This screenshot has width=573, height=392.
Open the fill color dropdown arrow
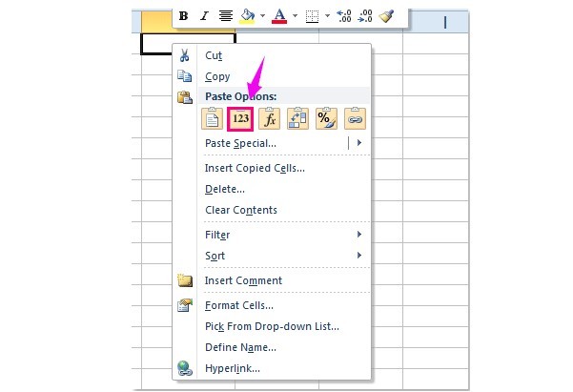(262, 16)
